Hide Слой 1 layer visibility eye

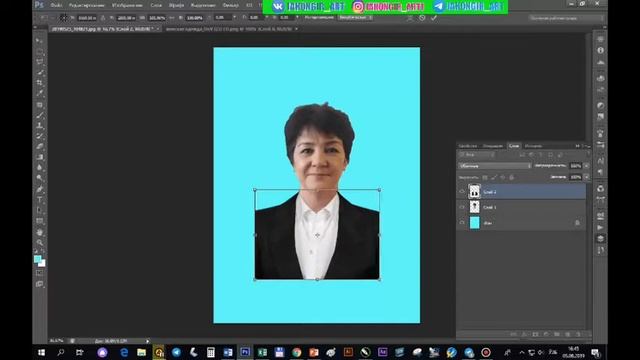pyautogui.click(x=462, y=207)
